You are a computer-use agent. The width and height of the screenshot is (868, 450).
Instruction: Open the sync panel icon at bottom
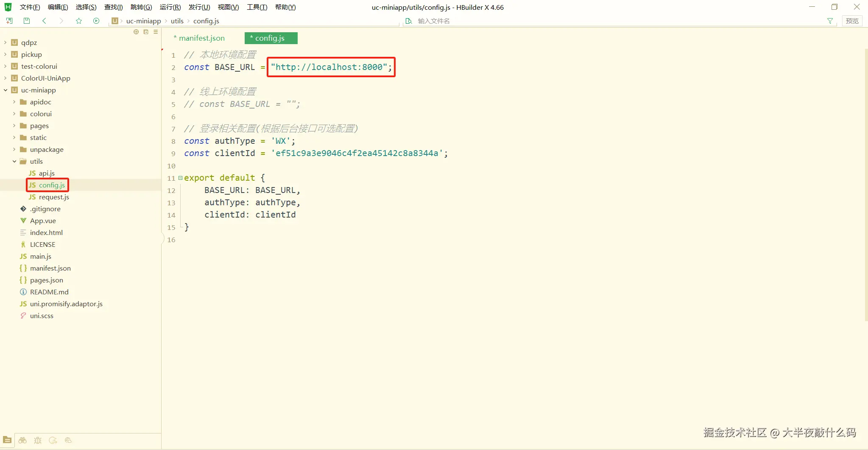tap(53, 440)
